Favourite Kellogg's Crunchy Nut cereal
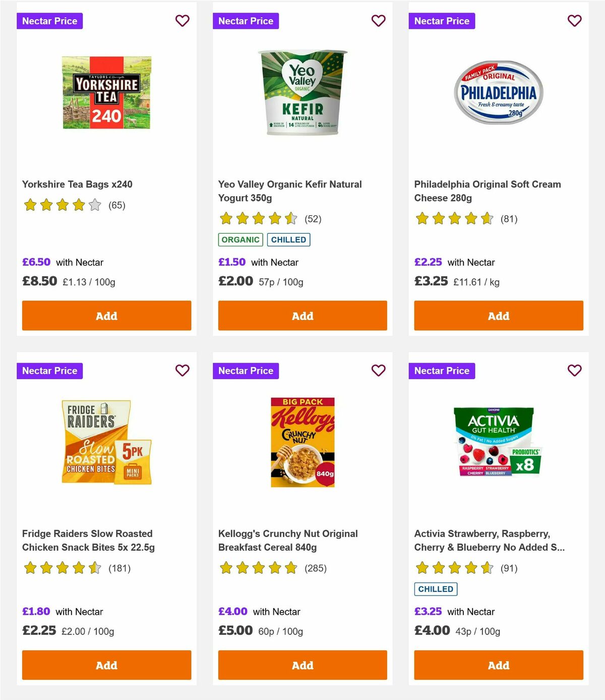This screenshot has height=700, width=605. coord(379,371)
